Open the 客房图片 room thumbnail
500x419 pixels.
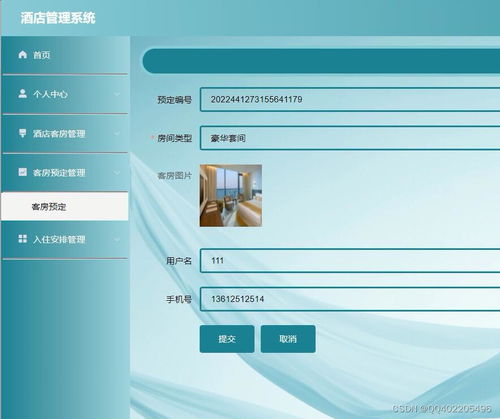coord(231,196)
